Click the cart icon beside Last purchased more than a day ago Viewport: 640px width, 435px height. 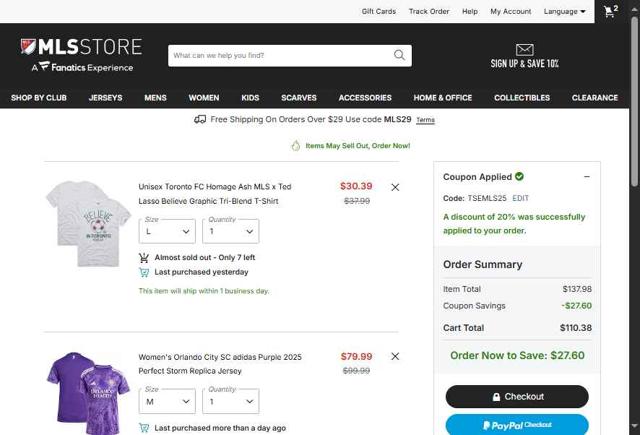144,428
